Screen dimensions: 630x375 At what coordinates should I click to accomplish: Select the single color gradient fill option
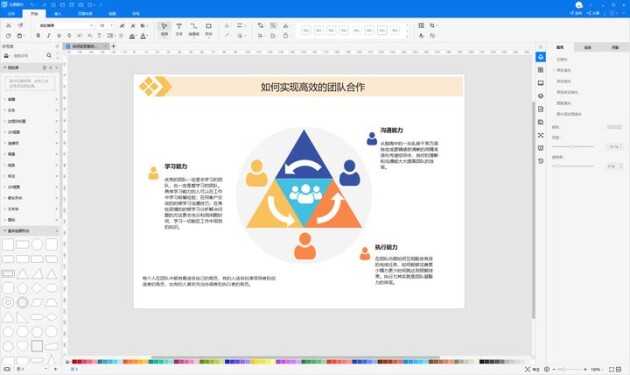click(567, 92)
